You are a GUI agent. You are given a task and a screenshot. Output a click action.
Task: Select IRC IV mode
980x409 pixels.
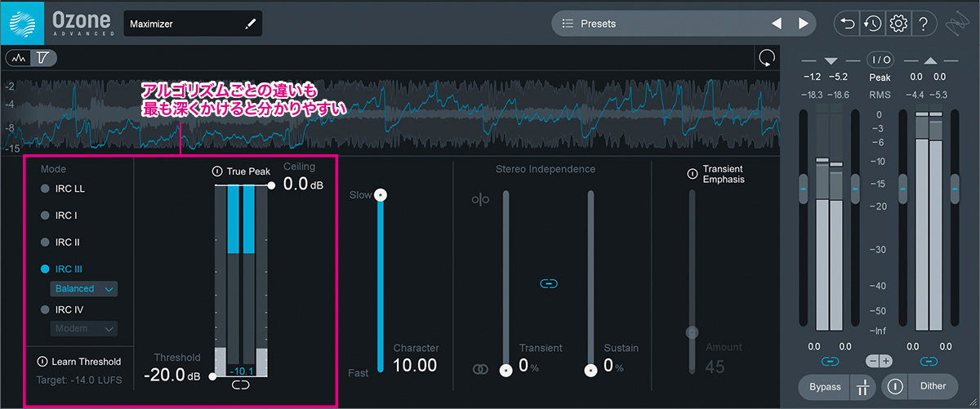click(x=62, y=309)
